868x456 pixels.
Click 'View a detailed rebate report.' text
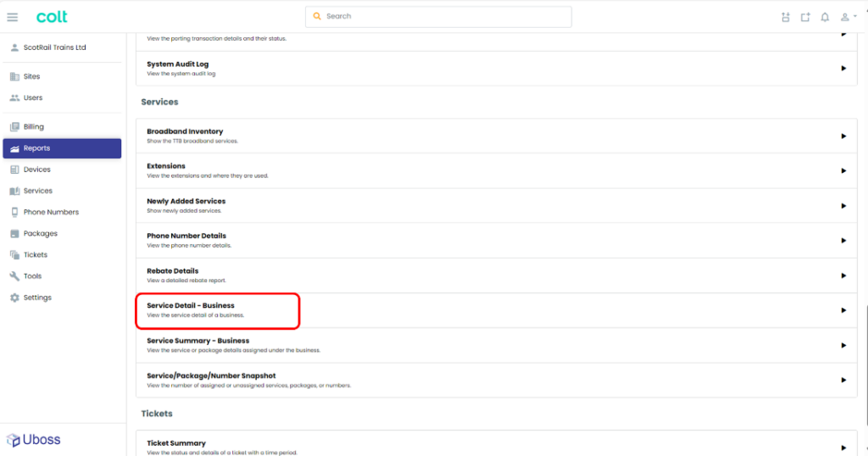pyautogui.click(x=186, y=281)
